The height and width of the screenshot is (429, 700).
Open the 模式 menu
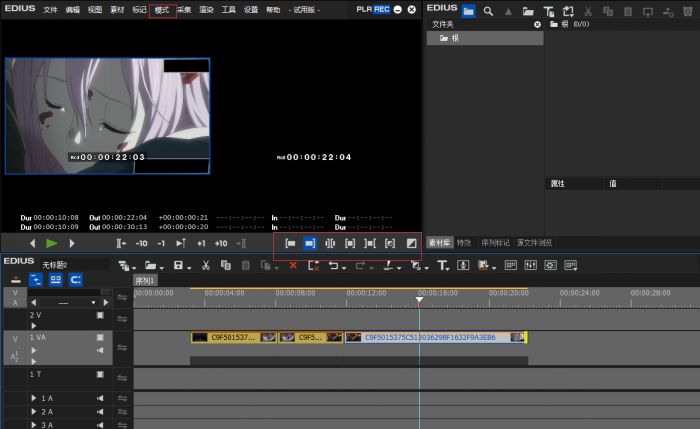point(162,9)
